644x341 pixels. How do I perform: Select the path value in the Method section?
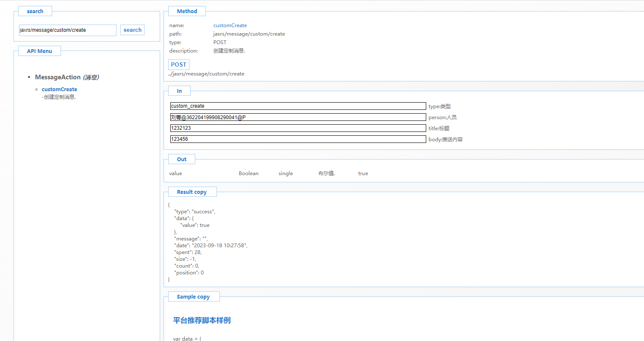[249, 34]
